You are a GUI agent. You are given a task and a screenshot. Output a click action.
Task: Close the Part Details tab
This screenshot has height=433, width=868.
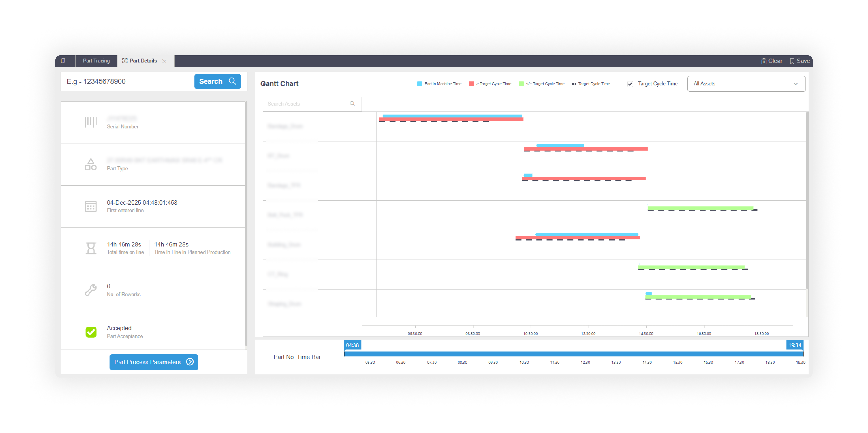click(164, 61)
